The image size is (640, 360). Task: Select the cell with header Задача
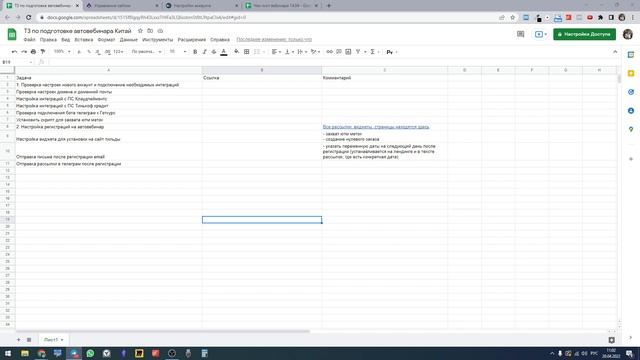[109, 78]
